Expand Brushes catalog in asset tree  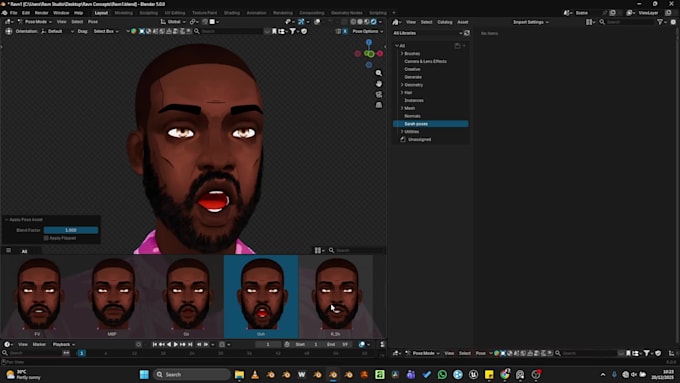tap(402, 53)
